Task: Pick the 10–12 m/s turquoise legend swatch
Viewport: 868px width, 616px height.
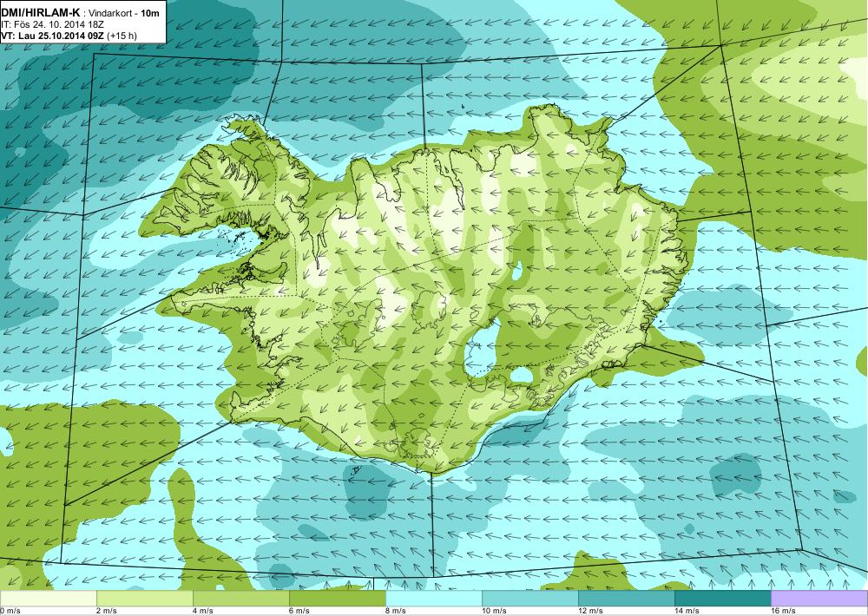Action: point(530,599)
